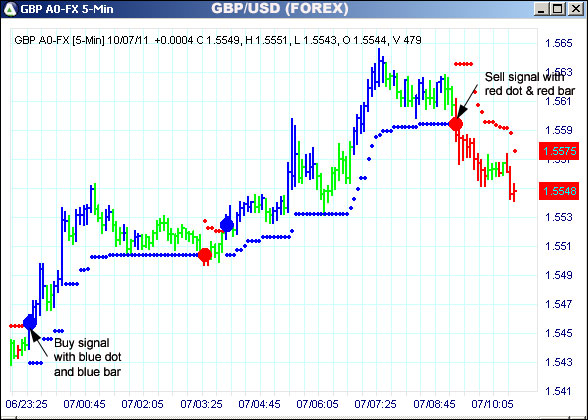Click the 1.553 price axis label

pos(559,217)
